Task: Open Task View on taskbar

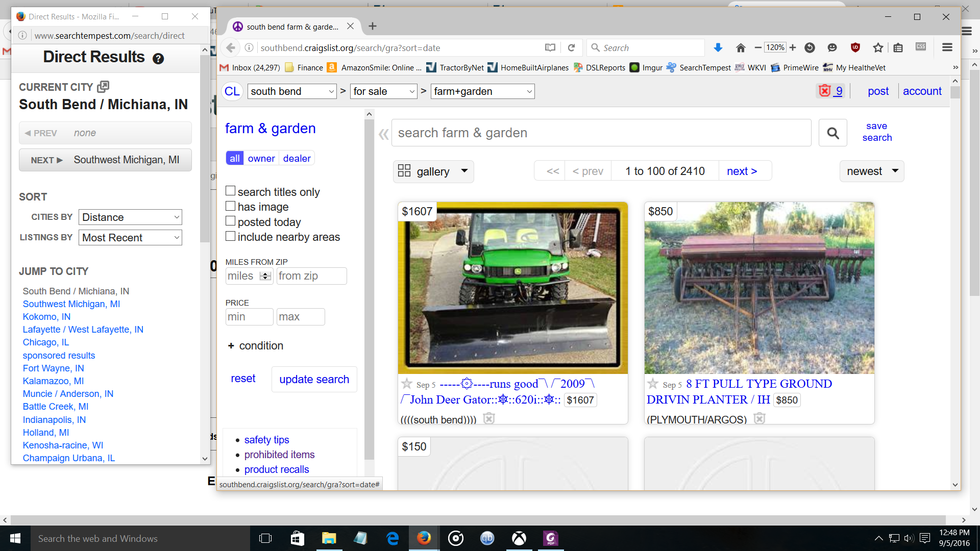Action: [x=265, y=538]
